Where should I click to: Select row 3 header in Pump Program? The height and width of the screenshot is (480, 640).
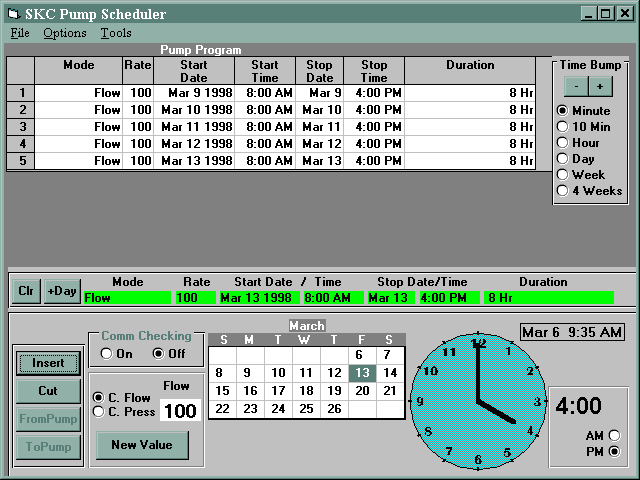click(21, 127)
